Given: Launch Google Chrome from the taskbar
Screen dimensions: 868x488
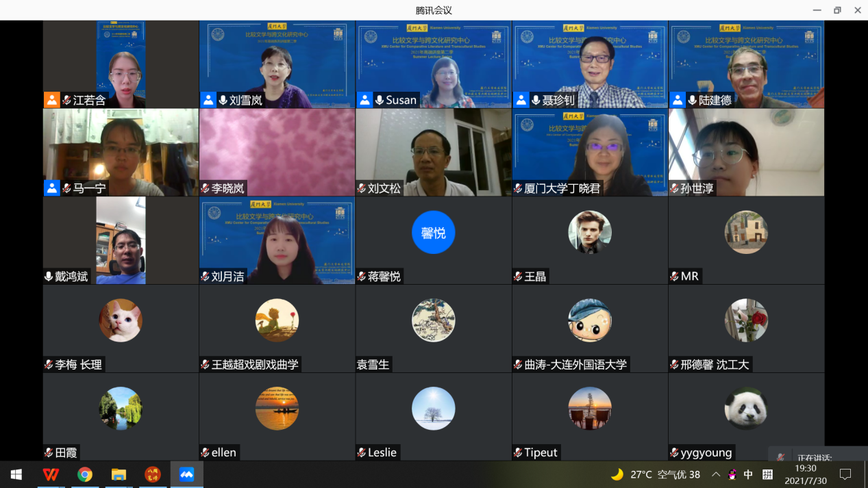Looking at the screenshot, I should pos(85,474).
